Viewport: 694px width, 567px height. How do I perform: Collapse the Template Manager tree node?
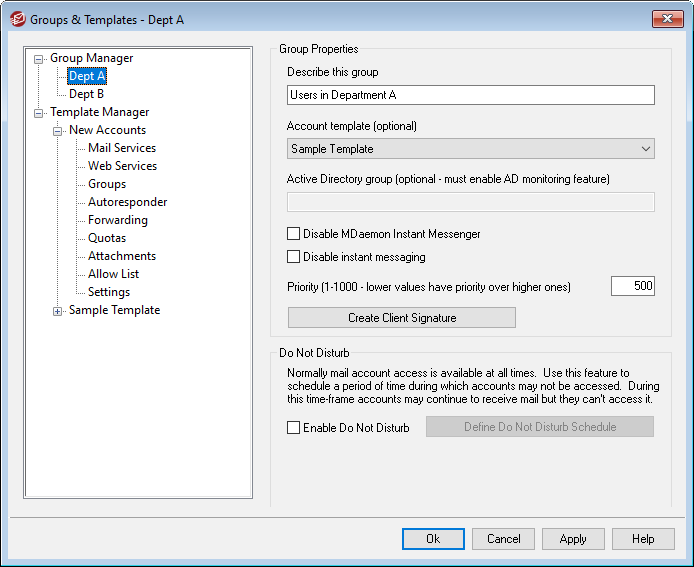pyautogui.click(x=39, y=113)
